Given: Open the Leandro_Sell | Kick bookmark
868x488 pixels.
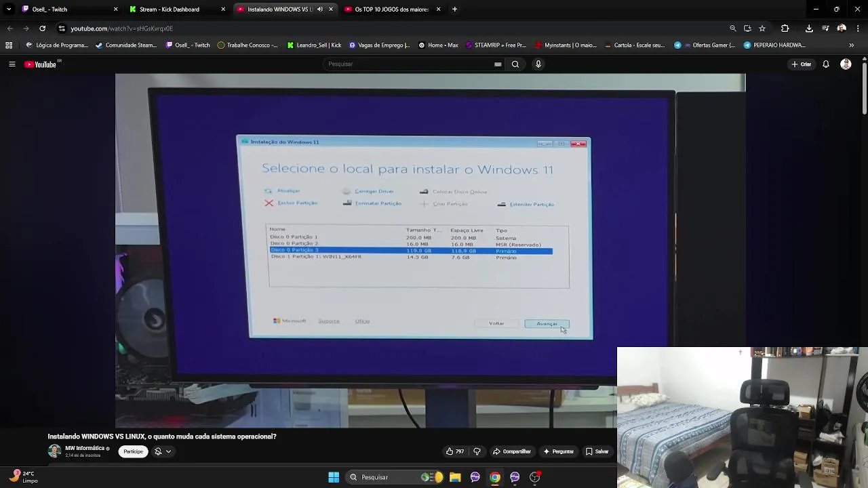Looking at the screenshot, I should [314, 45].
